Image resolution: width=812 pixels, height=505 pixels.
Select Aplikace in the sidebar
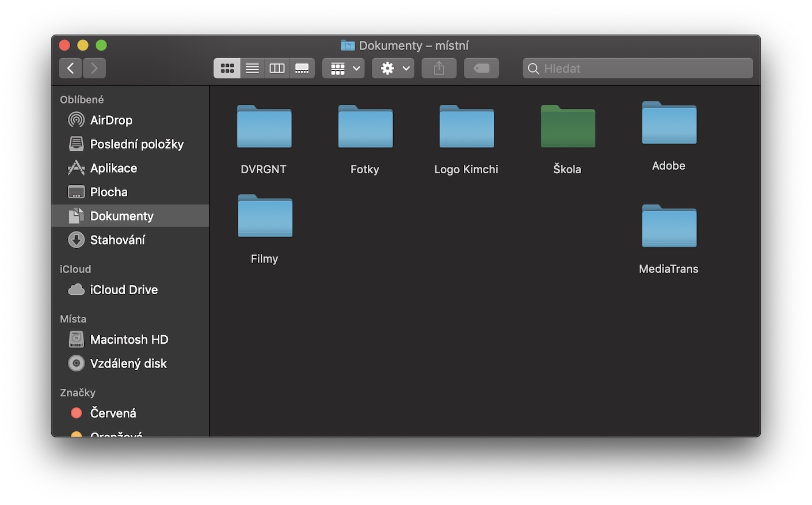pos(113,168)
